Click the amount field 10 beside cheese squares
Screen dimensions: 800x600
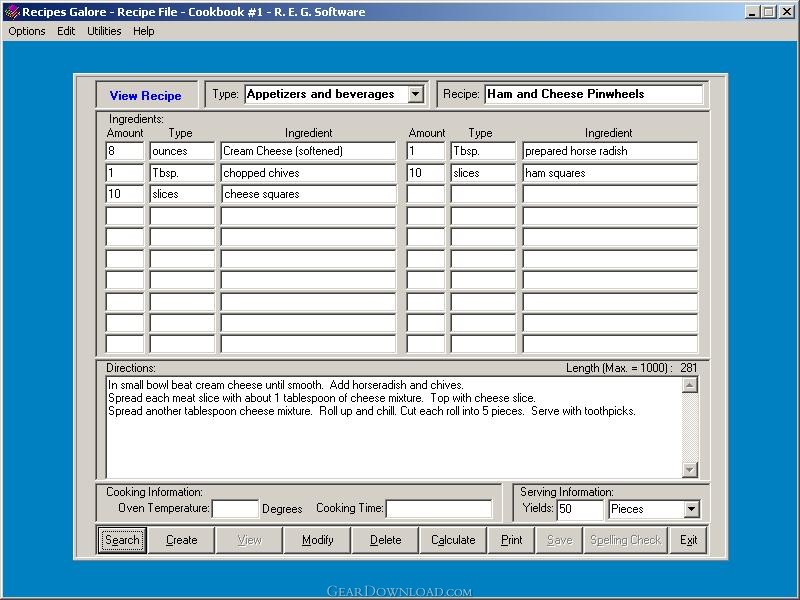tap(125, 194)
